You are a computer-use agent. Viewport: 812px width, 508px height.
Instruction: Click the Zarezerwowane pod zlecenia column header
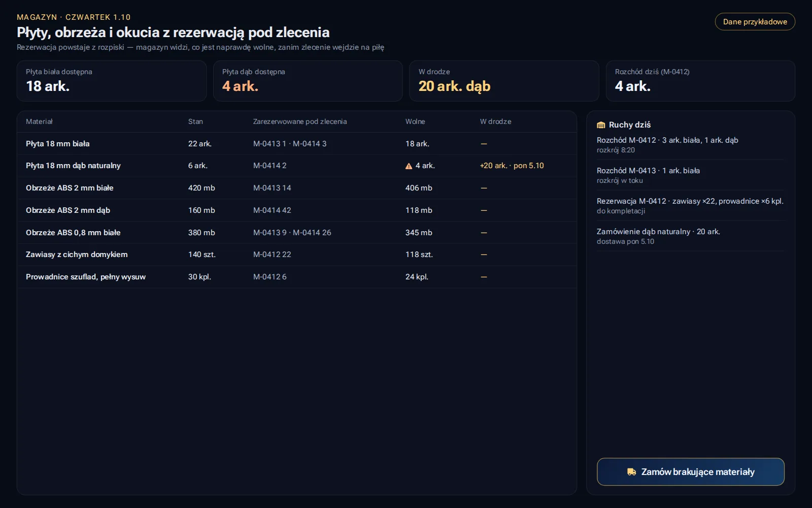[x=300, y=121]
